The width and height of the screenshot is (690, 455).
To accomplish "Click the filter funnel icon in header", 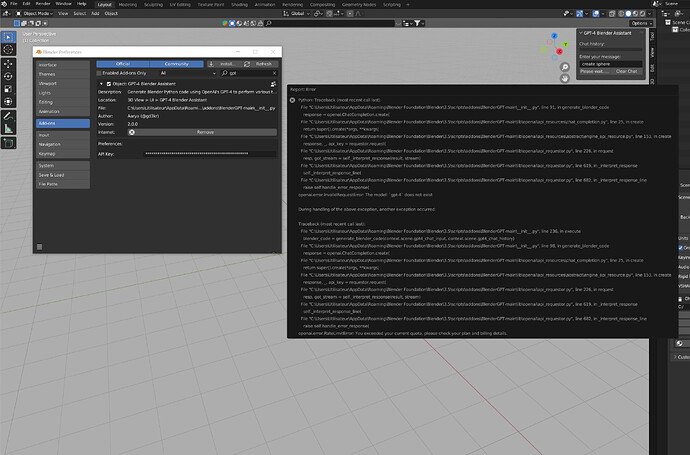I will coord(417,23).
